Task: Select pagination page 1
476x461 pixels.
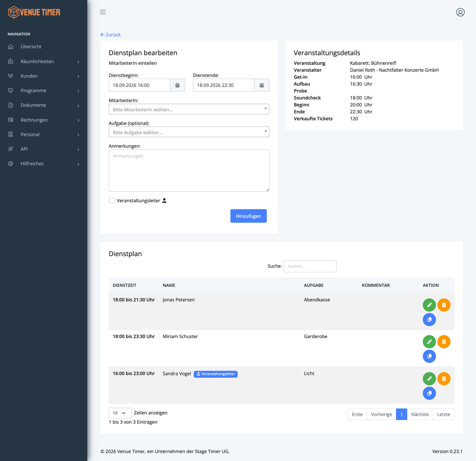Action: 402,414
